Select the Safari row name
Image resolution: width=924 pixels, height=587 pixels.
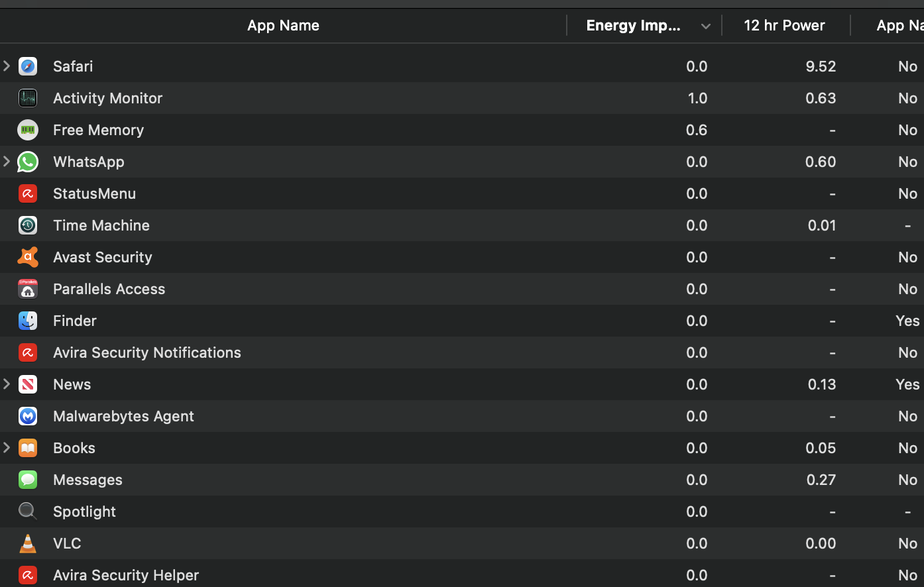[73, 66]
